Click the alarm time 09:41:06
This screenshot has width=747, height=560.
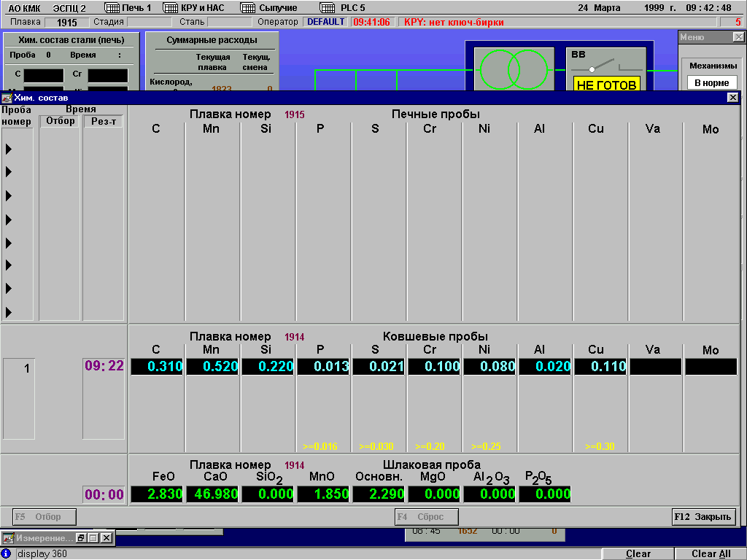pyautogui.click(x=371, y=22)
